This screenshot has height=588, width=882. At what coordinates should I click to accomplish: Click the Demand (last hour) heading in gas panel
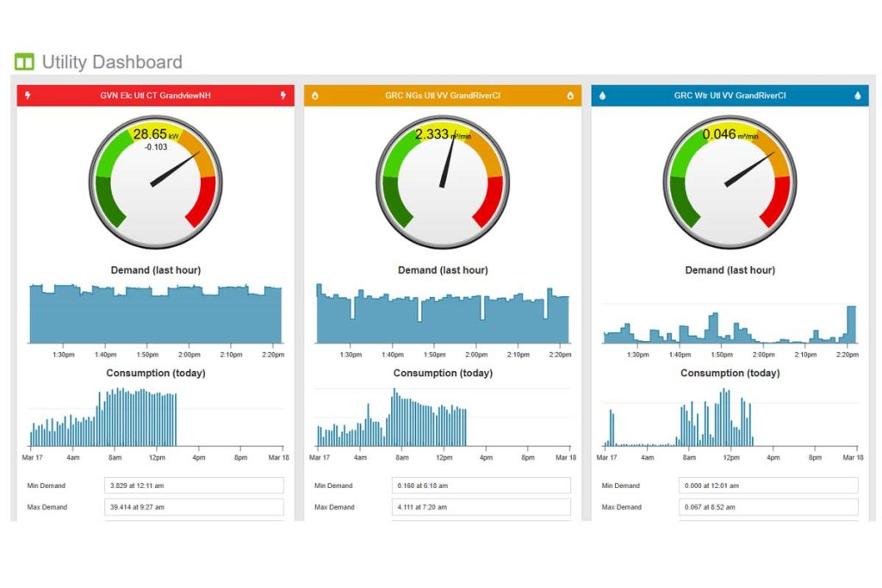pos(444,270)
